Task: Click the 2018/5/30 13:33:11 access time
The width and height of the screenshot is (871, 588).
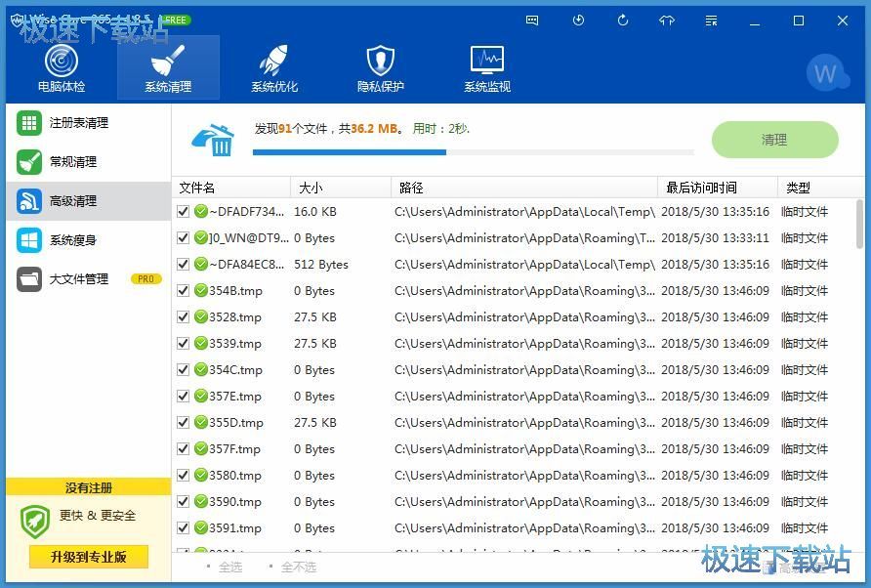Action: click(x=715, y=238)
